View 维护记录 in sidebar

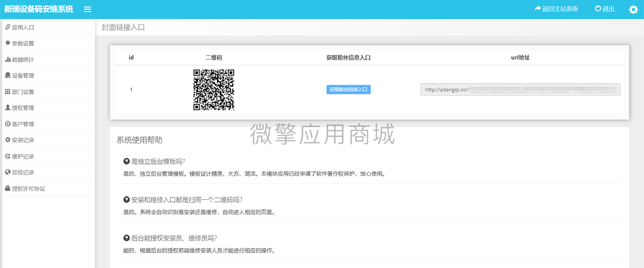point(48,156)
